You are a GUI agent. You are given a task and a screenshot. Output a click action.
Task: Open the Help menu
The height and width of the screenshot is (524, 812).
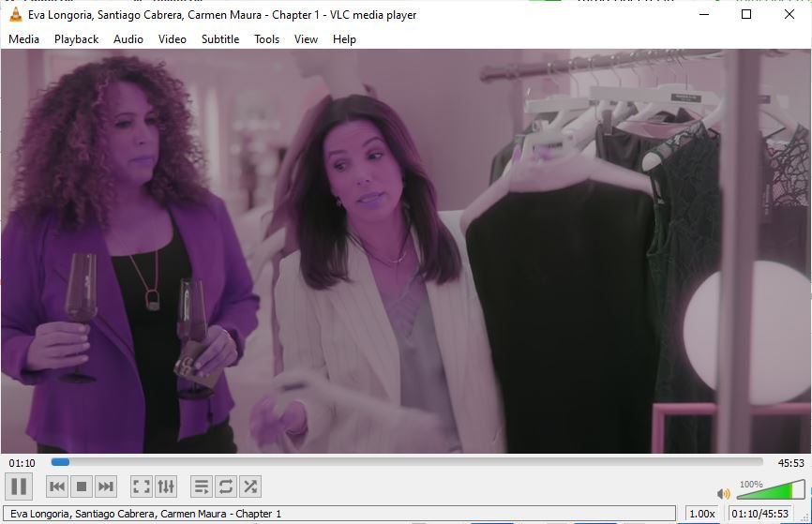[344, 39]
